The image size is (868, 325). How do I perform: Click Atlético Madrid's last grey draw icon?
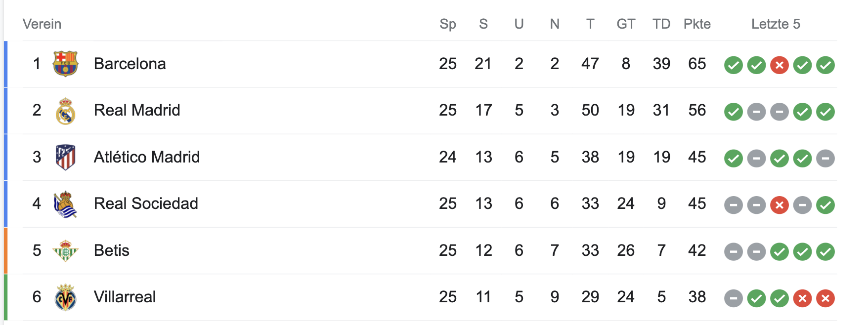[x=825, y=159]
